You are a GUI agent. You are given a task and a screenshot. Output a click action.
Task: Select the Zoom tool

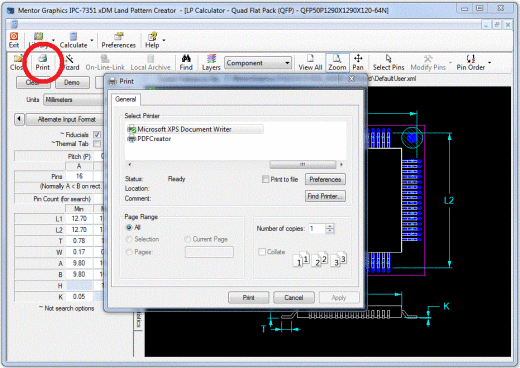(x=337, y=62)
